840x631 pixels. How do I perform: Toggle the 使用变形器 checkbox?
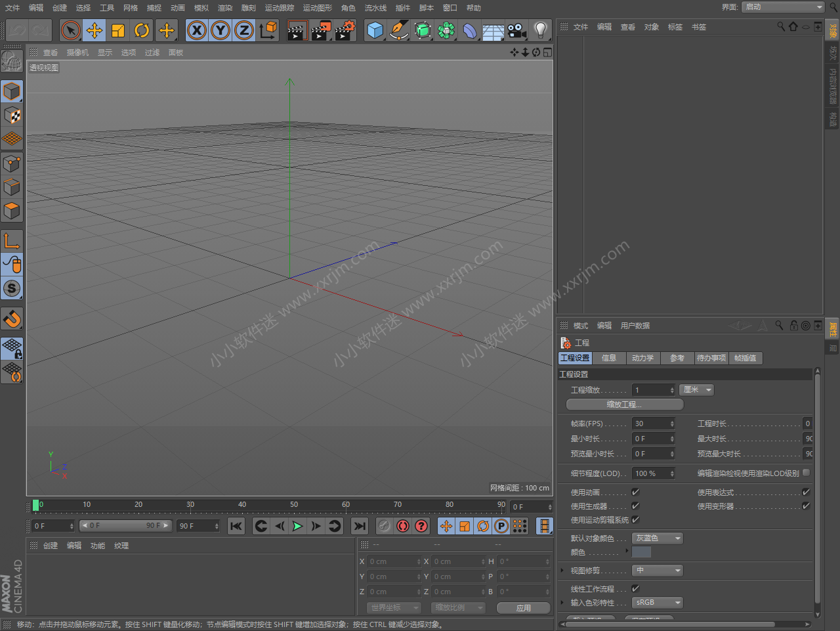[806, 506]
